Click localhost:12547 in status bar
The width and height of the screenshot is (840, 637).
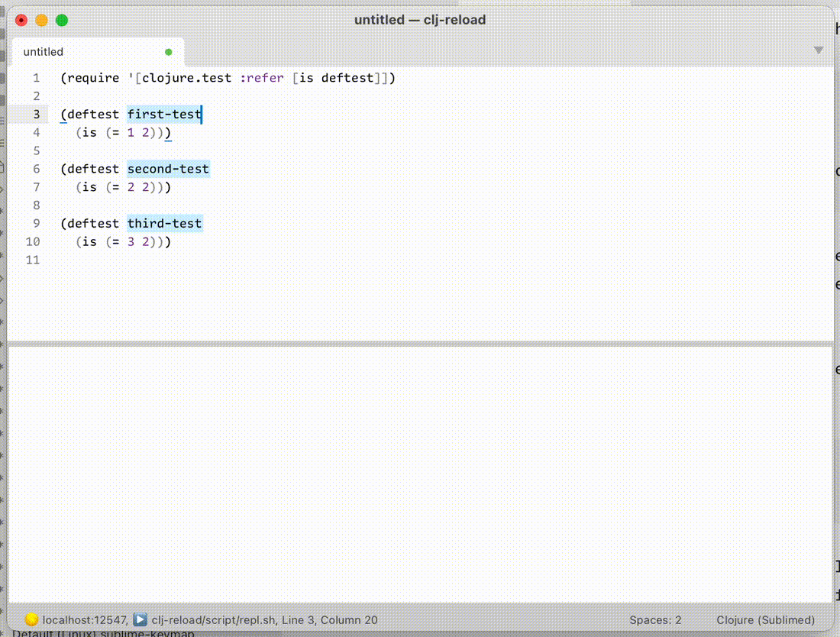point(85,620)
